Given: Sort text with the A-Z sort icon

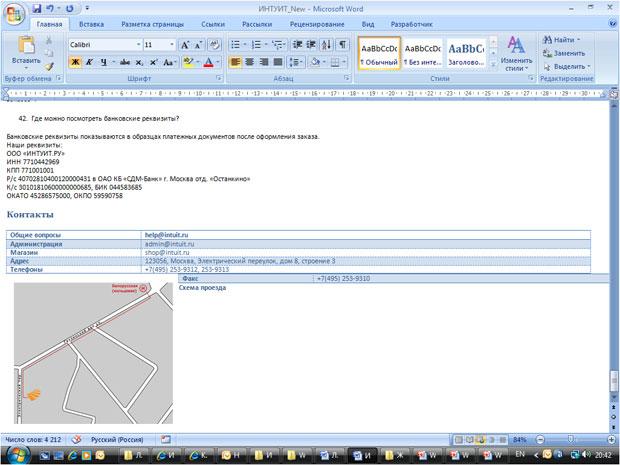Looking at the screenshot, I should tap(327, 45).
